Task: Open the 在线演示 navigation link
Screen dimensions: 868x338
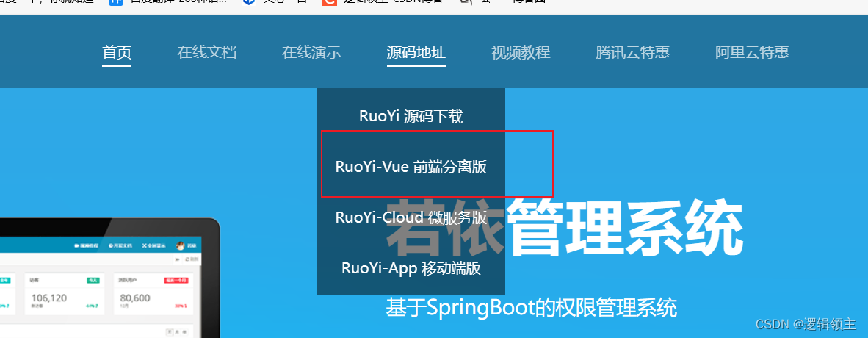Action: click(x=311, y=53)
